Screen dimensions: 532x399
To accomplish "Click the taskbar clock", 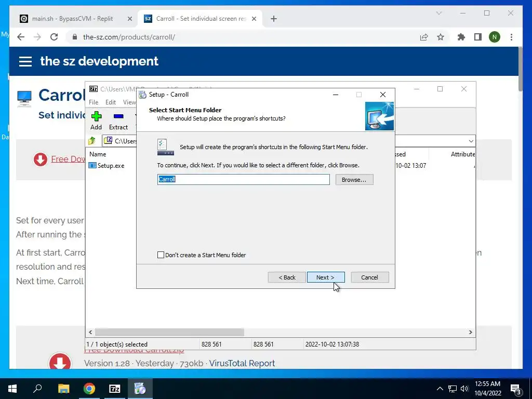I will tap(487, 389).
